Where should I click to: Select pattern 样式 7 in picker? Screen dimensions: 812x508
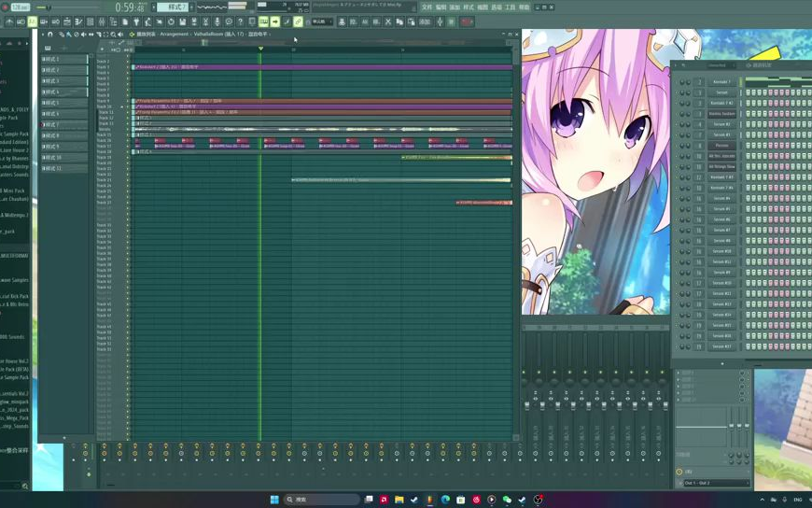point(64,124)
